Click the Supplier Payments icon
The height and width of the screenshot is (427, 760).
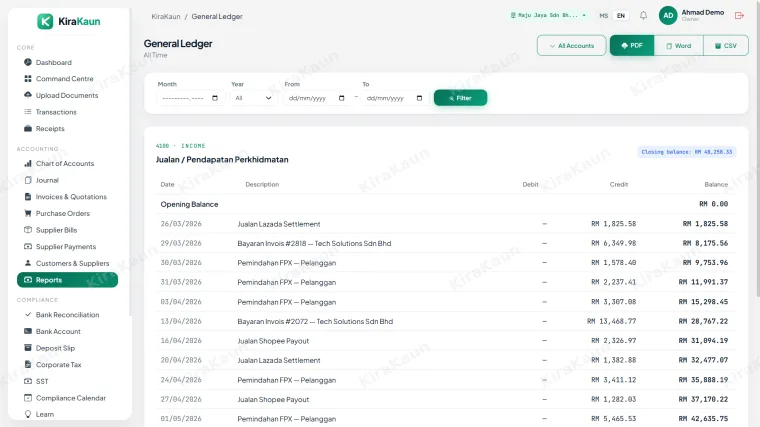[28, 246]
